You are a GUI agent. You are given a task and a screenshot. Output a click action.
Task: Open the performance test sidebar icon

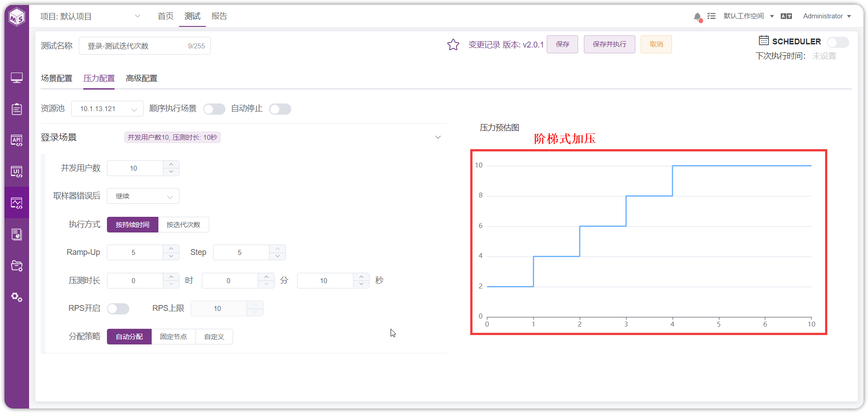tap(17, 203)
